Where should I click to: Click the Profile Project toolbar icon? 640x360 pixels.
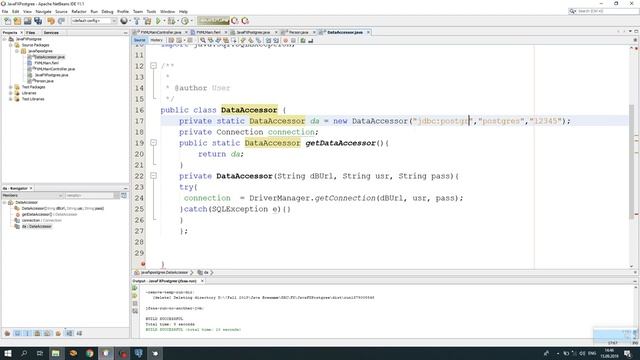click(185, 21)
